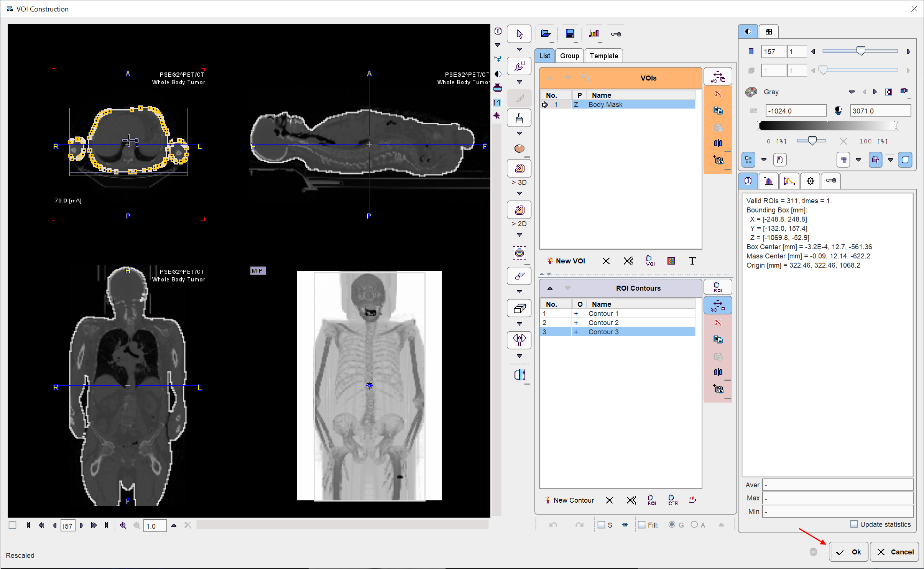Toggle the S checkbox in bottom toolbar
The height and width of the screenshot is (569, 924).
[x=601, y=525]
